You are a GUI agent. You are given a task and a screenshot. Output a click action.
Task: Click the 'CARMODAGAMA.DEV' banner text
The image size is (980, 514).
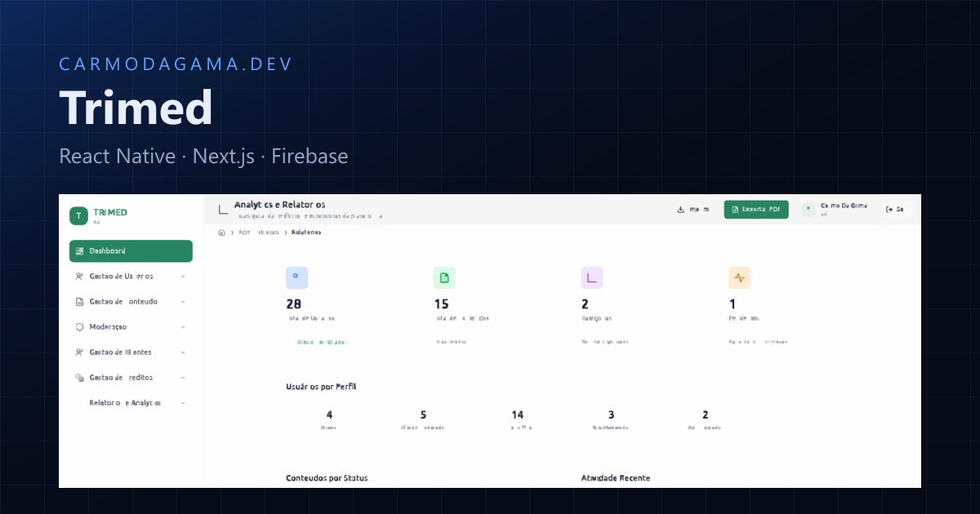(x=176, y=64)
